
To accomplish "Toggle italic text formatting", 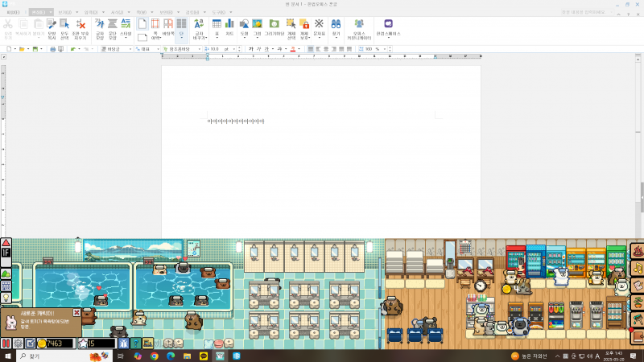I will click(258, 49).
